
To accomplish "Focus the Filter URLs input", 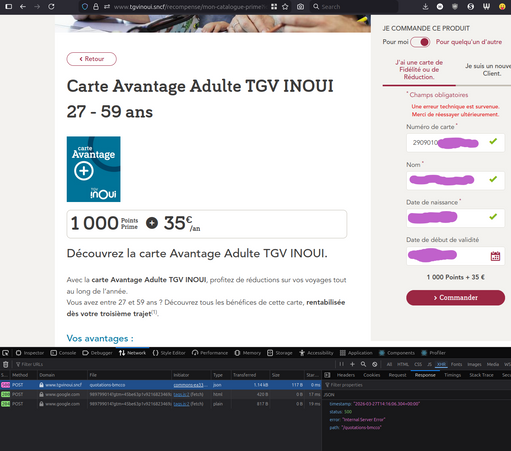I will (173, 364).
